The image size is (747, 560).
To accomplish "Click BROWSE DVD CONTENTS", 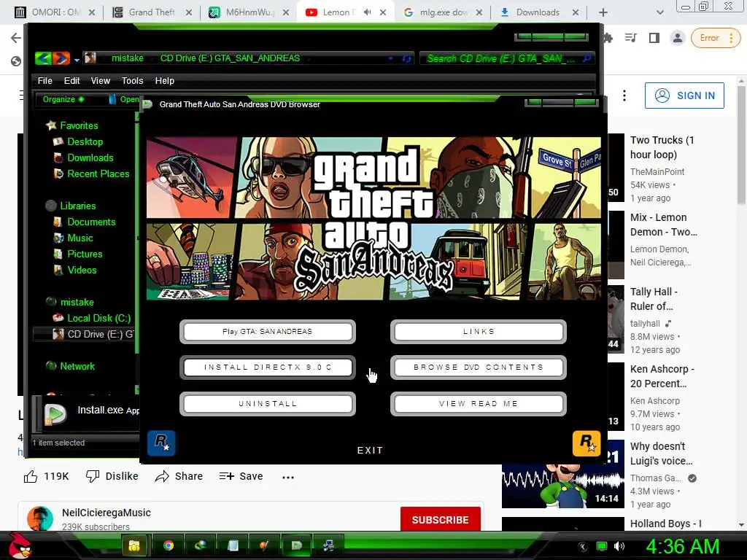I will pos(479,367).
